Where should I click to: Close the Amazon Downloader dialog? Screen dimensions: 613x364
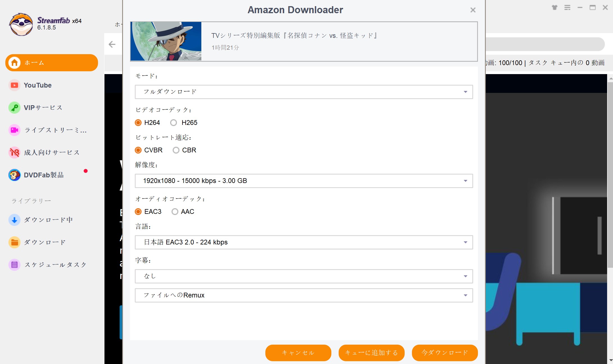coord(473,10)
